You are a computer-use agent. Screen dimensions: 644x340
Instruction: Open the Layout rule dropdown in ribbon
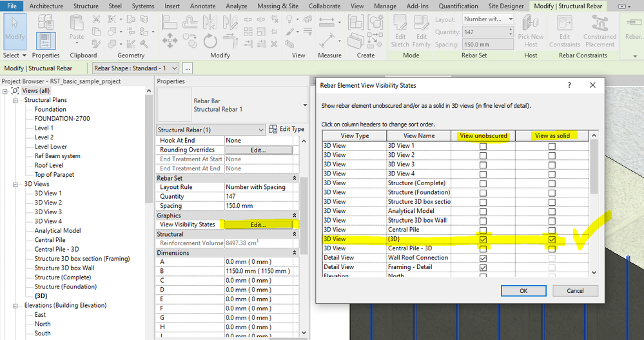point(488,19)
